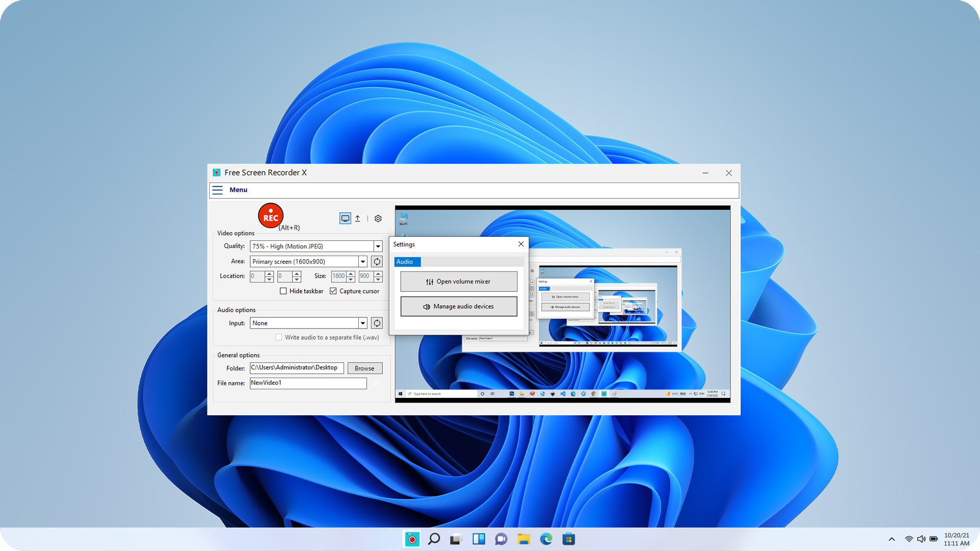980x551 pixels.
Task: Open the screen recorder icon on the taskbar
Action: [x=411, y=539]
